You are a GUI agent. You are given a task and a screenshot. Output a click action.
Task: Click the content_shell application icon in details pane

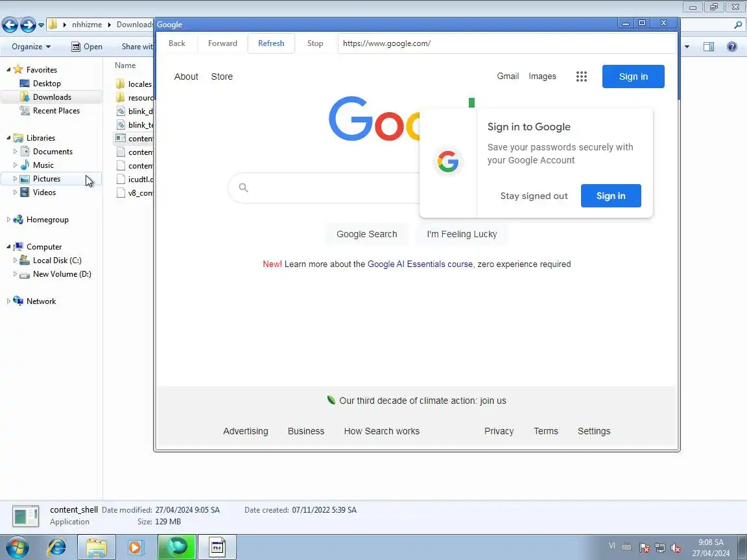point(26,516)
